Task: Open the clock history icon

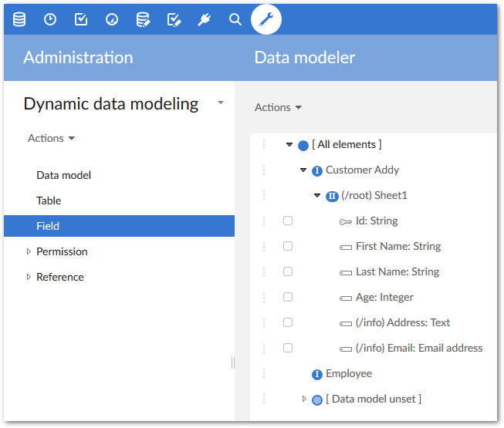Action: click(x=50, y=19)
